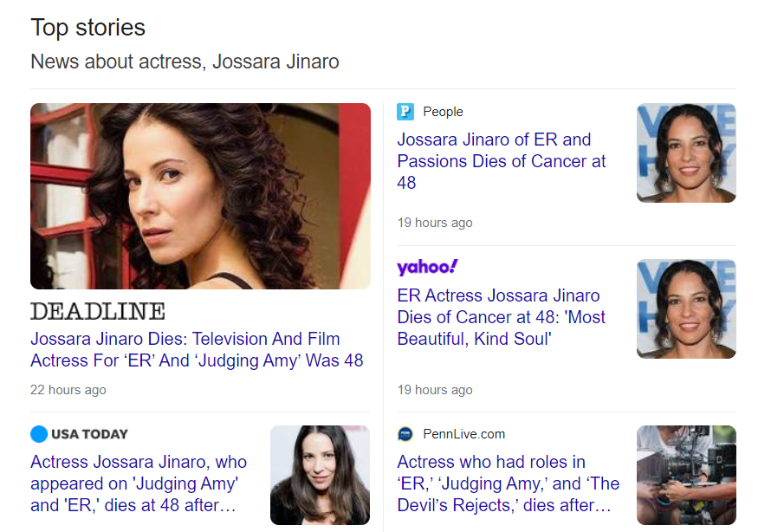
Task: Click the People publication logo icon
Action: tap(405, 112)
